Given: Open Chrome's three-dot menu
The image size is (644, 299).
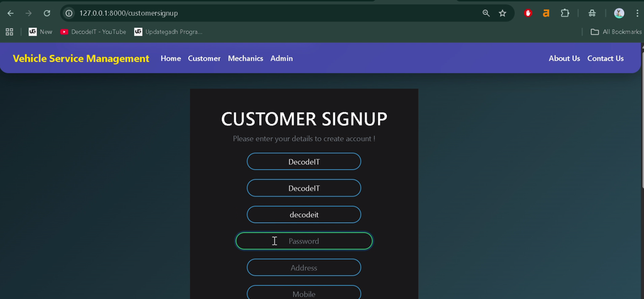Looking at the screenshot, I should 637,13.
